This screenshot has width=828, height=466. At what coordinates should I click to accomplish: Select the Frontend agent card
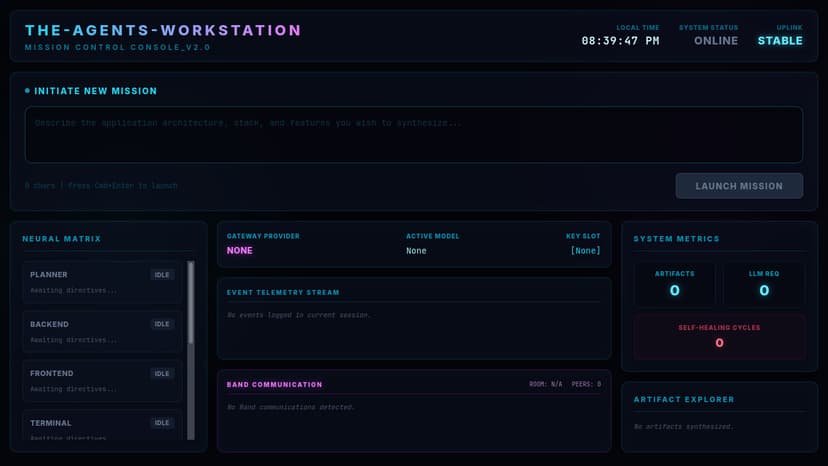click(x=102, y=381)
